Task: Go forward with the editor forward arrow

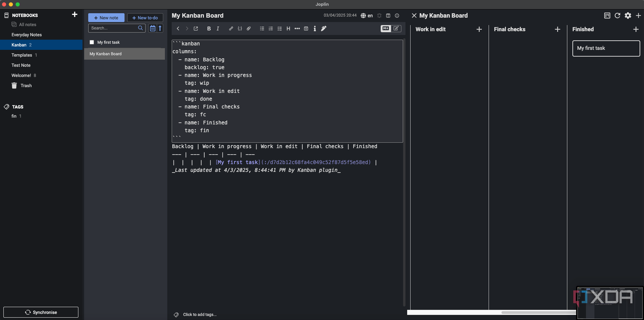Action: pyautogui.click(x=187, y=28)
